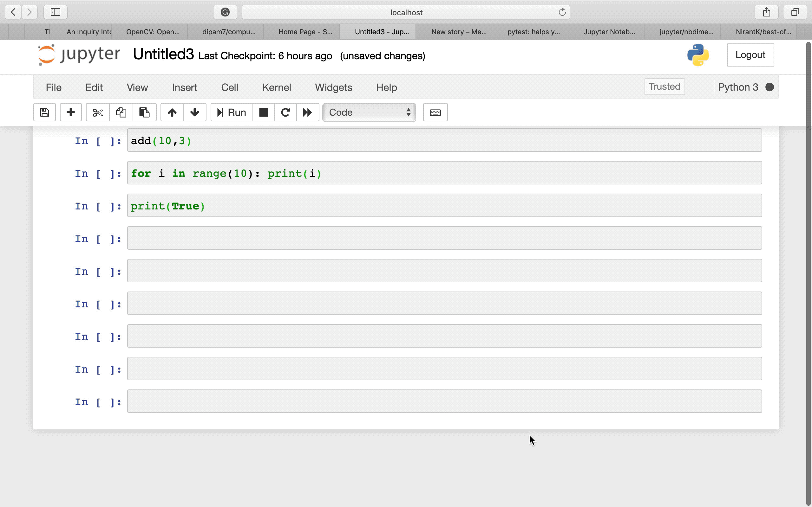Click the Cut cell icon
Screen dimensions: 812x507
[x=97, y=112]
